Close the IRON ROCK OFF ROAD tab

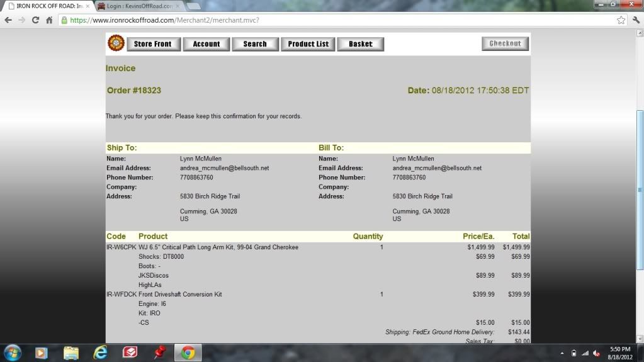(88, 6)
